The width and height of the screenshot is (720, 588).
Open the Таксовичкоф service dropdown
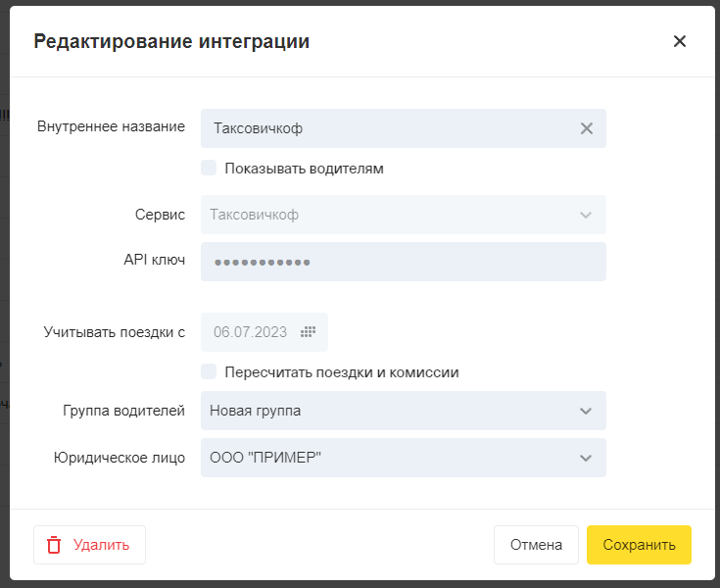392,215
